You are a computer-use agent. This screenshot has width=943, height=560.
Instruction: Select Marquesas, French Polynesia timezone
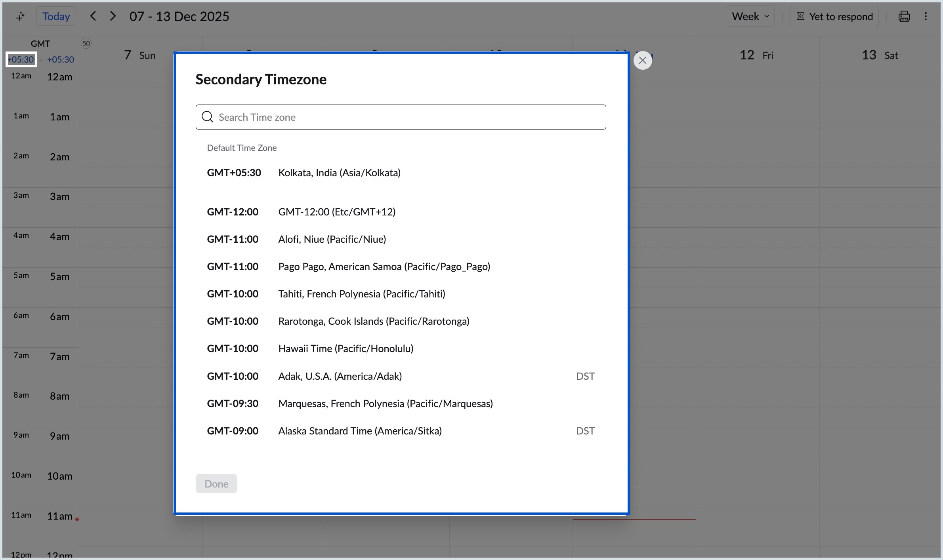click(x=385, y=403)
